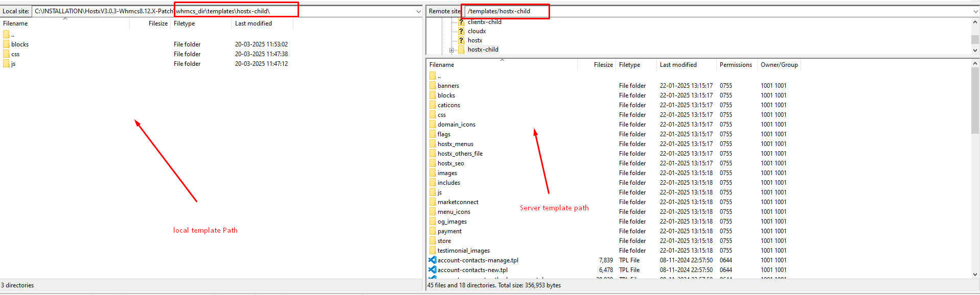The image size is (980, 295).
Task: Sort local files by Filesize column
Action: (x=158, y=23)
